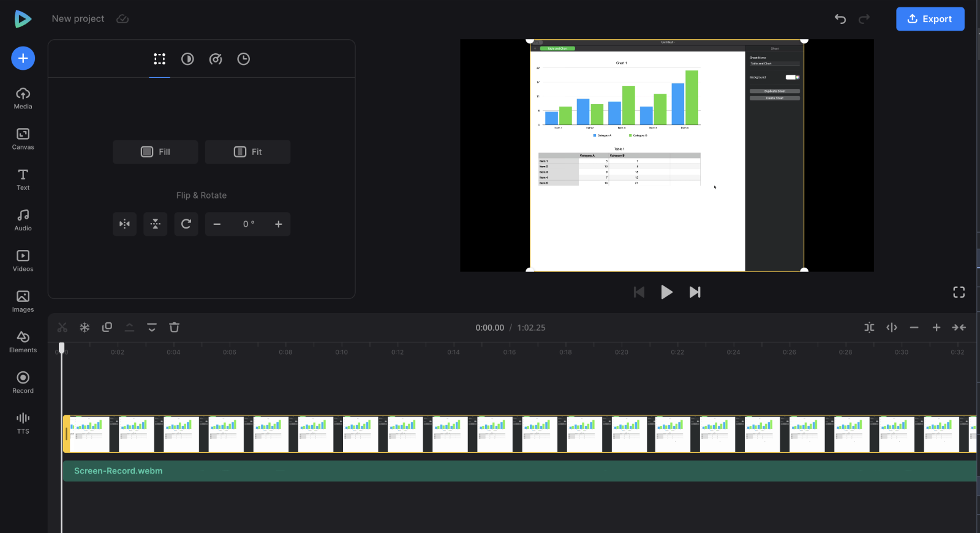
Task: Freeze frame with the snowflake icon
Action: (85, 328)
